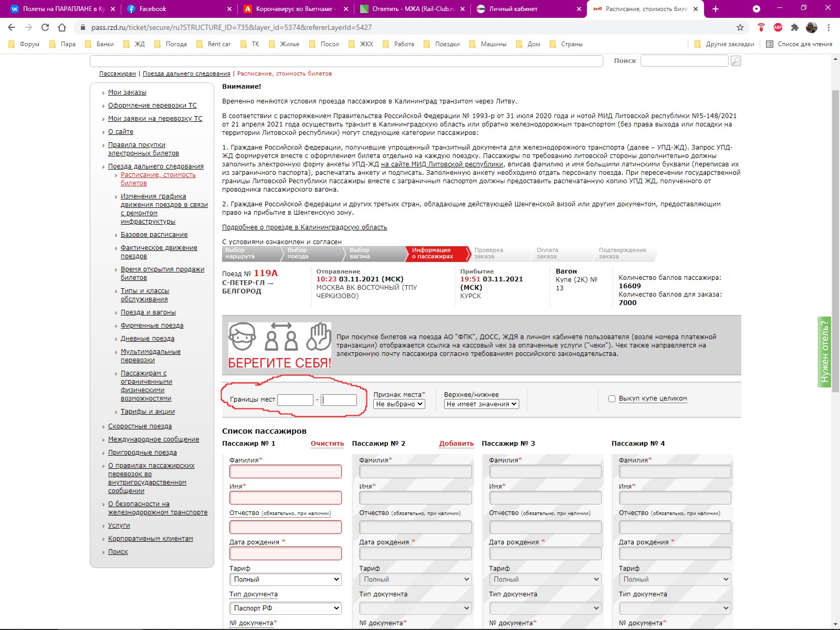Open the Мои заказы sidebar link
The width and height of the screenshot is (840, 630).
pos(127,92)
